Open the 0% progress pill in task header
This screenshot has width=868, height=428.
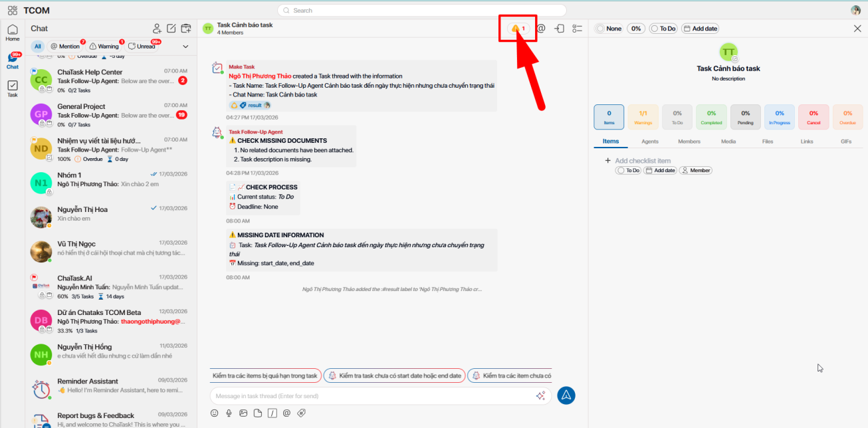click(x=636, y=29)
